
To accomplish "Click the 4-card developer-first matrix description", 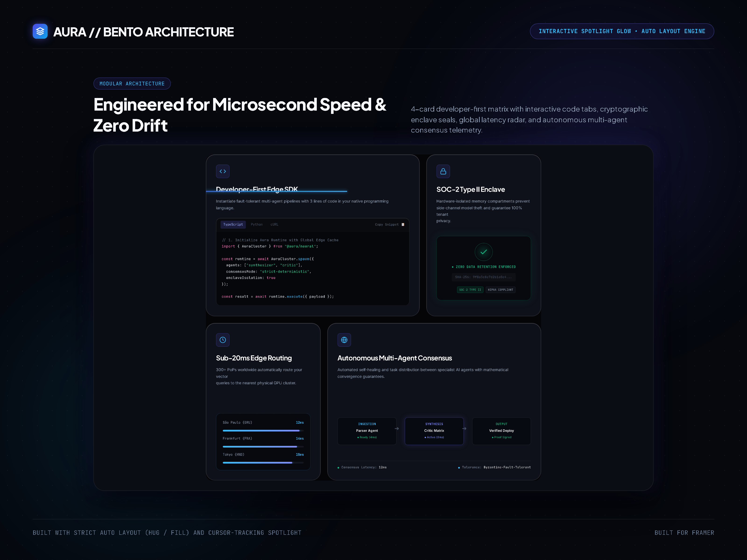I will coord(529,119).
